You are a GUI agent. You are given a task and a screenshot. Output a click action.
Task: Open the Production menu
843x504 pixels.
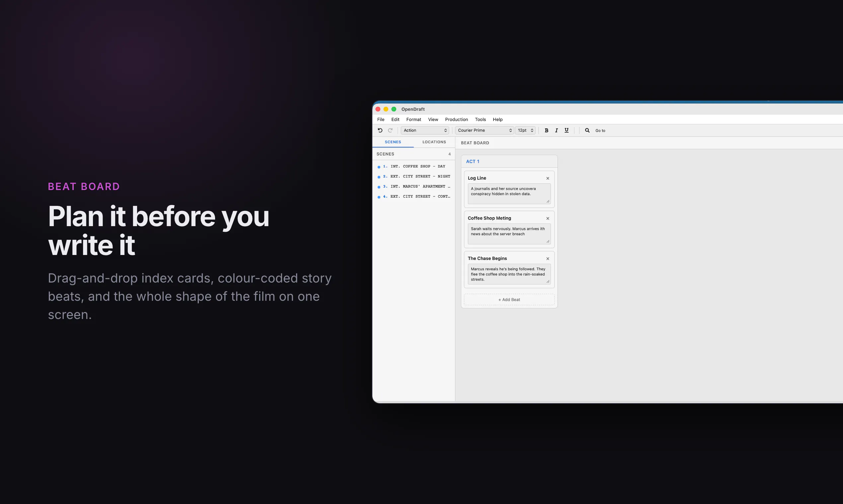(x=456, y=120)
